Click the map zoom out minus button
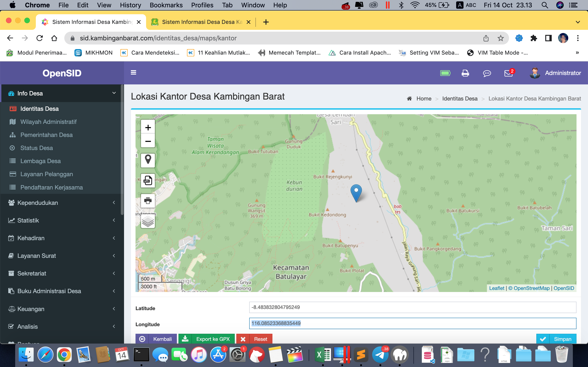Viewport: 588px width, 367px height. point(148,141)
